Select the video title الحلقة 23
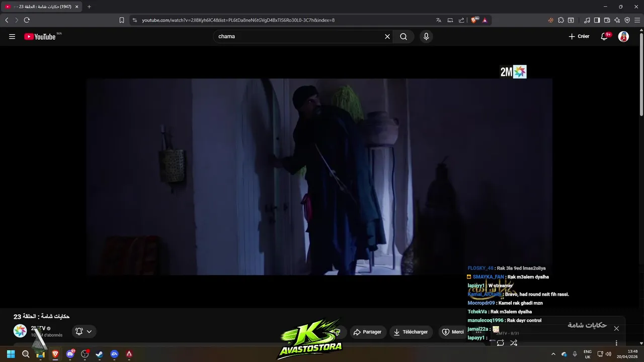 (41, 316)
